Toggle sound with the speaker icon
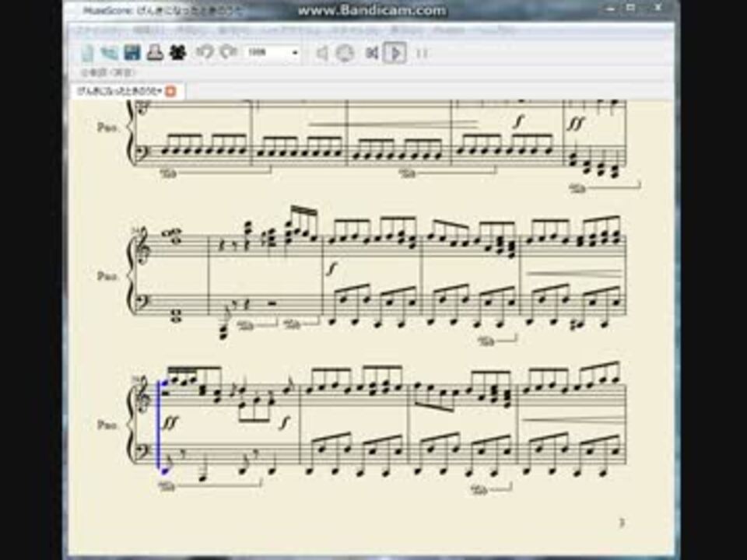Viewport: 747px width, 560px height. pyautogui.click(x=322, y=53)
